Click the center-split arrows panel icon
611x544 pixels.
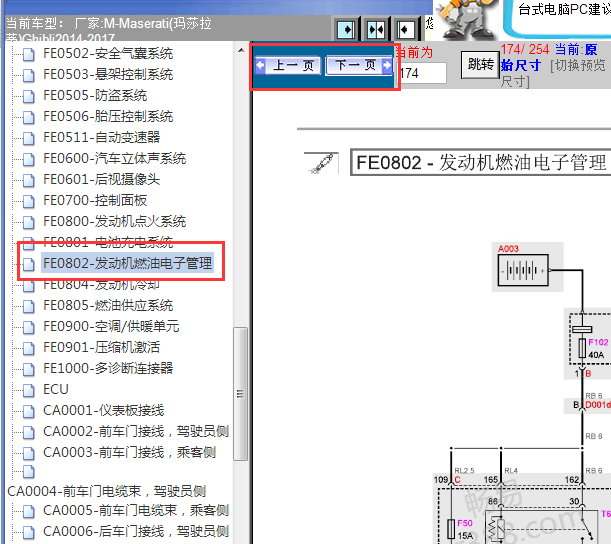point(376,29)
